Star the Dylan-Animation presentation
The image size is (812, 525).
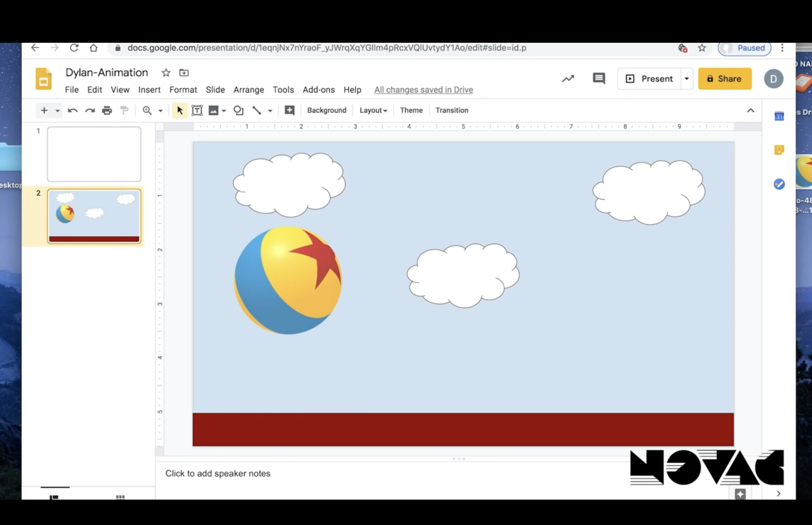[166, 73]
